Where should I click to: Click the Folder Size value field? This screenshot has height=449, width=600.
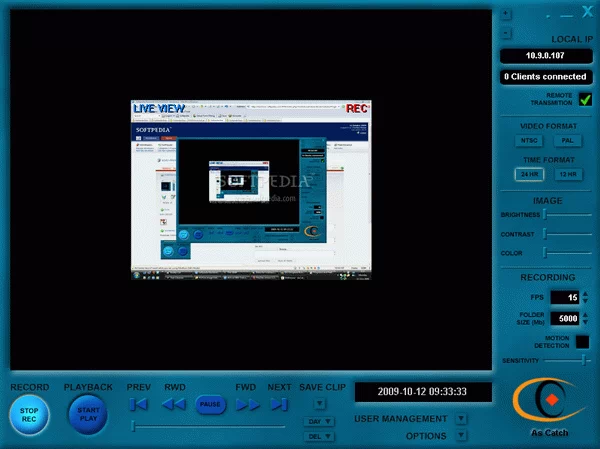tap(565, 318)
